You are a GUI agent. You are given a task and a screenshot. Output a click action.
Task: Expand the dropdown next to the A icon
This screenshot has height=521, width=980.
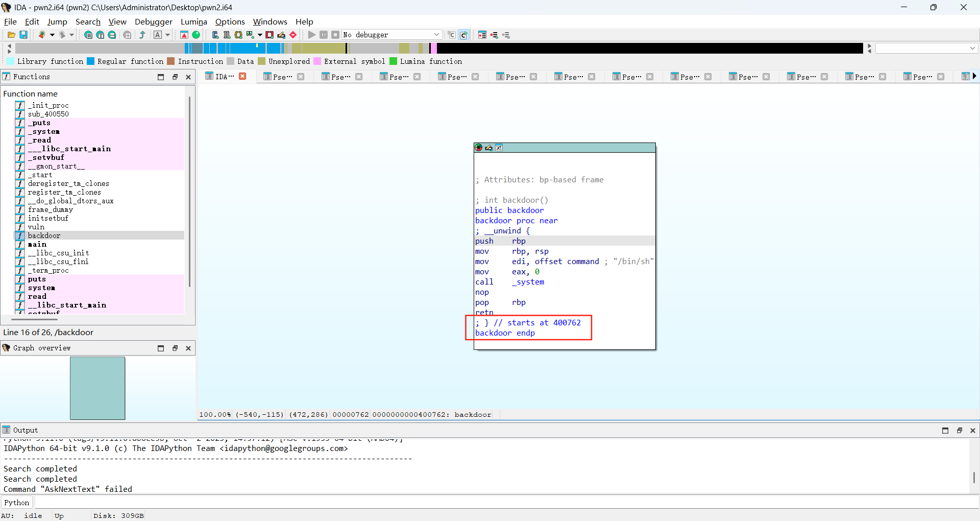(x=167, y=35)
